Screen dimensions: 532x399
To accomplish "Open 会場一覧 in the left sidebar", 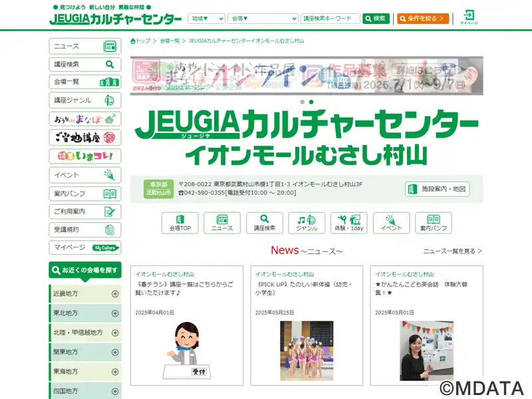I will [85, 82].
